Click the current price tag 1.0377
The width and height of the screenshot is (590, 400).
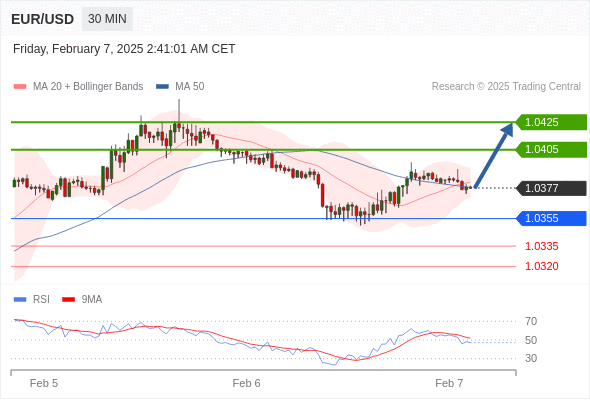551,188
